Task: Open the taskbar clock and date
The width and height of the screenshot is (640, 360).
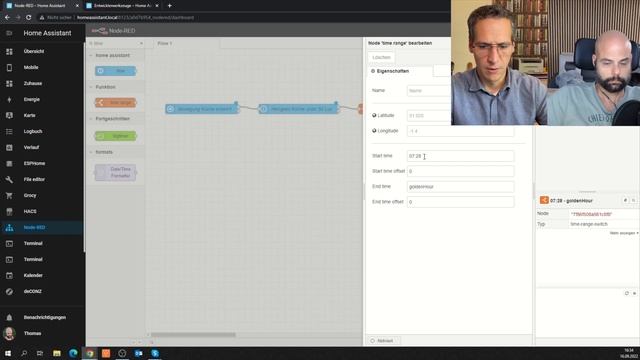Action: click(x=629, y=353)
